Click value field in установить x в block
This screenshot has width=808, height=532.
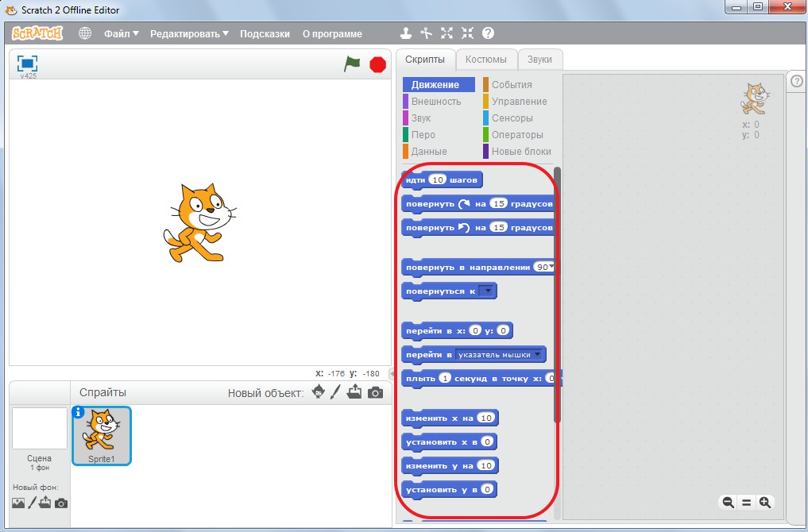[x=486, y=441]
